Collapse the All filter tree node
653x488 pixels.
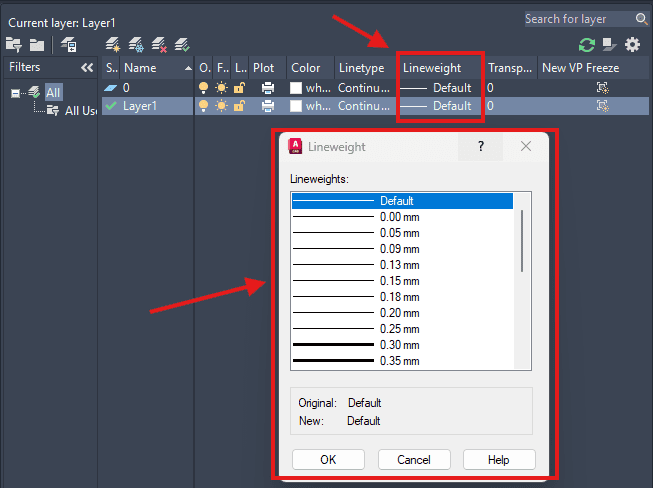tap(17, 93)
